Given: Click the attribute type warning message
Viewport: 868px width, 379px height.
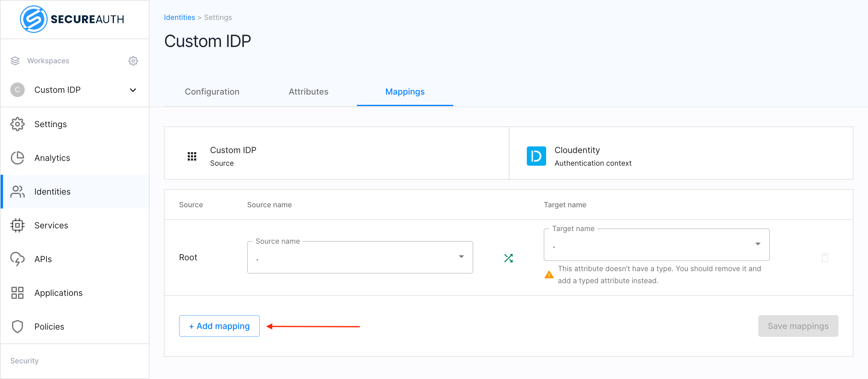Looking at the screenshot, I should coord(659,274).
